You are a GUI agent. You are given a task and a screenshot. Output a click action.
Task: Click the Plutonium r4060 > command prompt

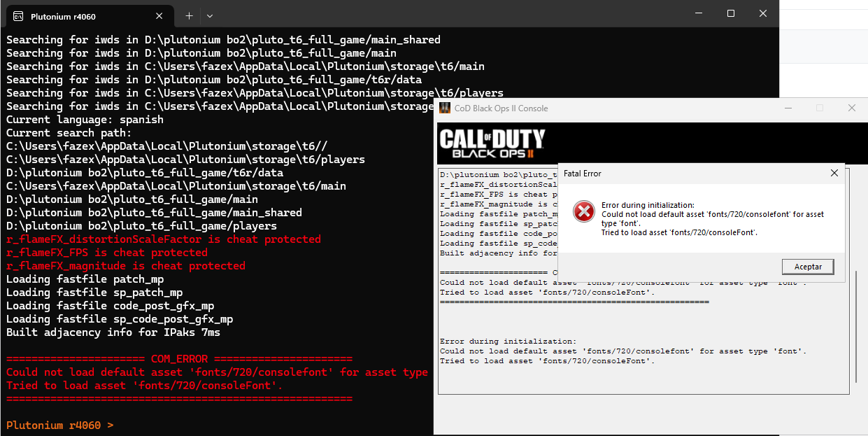[59, 425]
